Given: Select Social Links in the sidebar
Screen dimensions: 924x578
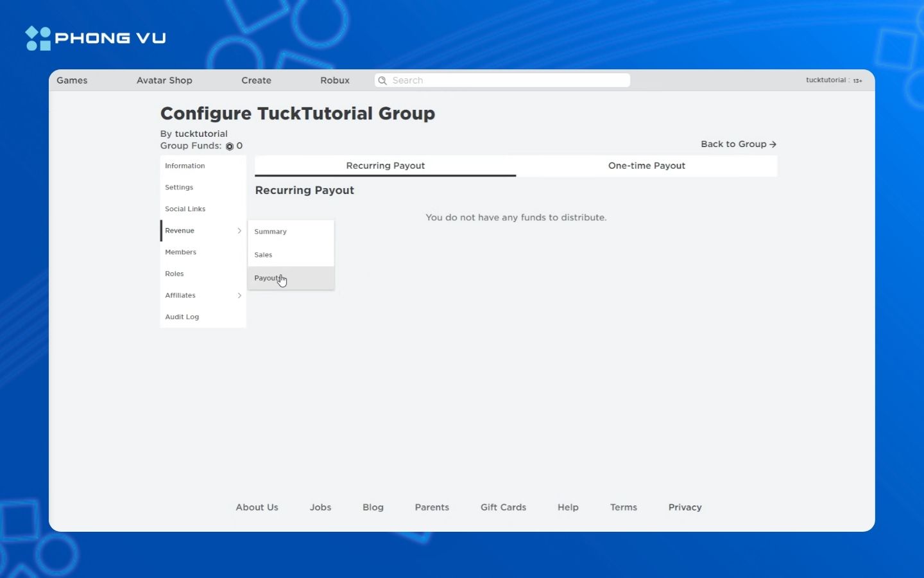Looking at the screenshot, I should 185,209.
